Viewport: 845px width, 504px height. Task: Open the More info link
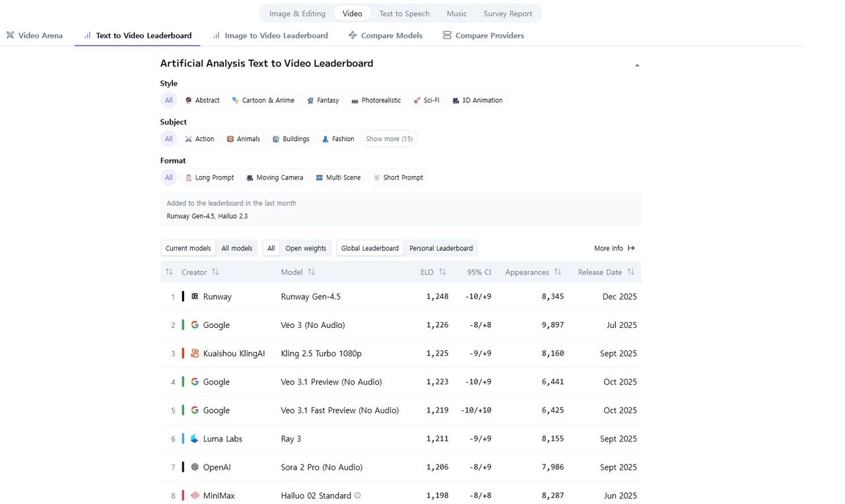614,248
